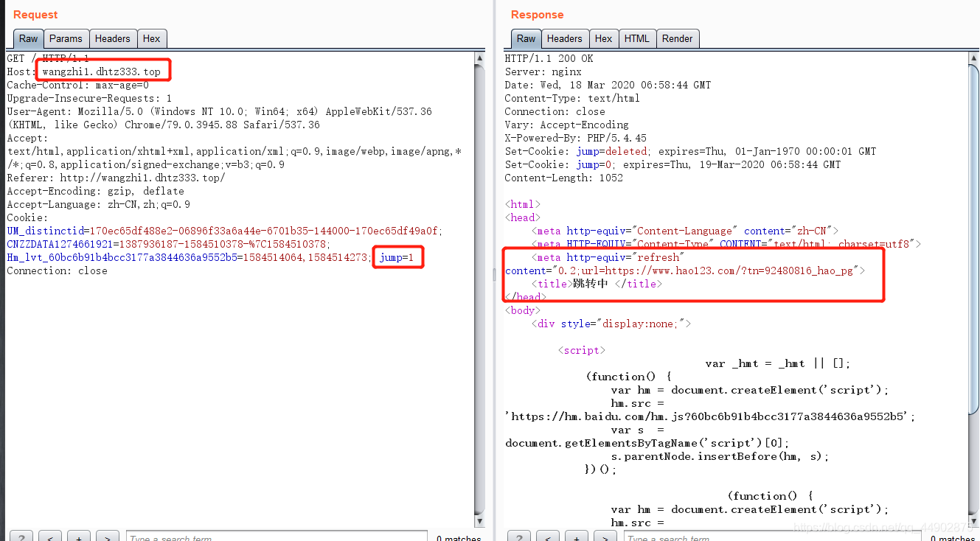
Task: Click the Accept-Encoding: gzip, deflate line
Action: 95,191
